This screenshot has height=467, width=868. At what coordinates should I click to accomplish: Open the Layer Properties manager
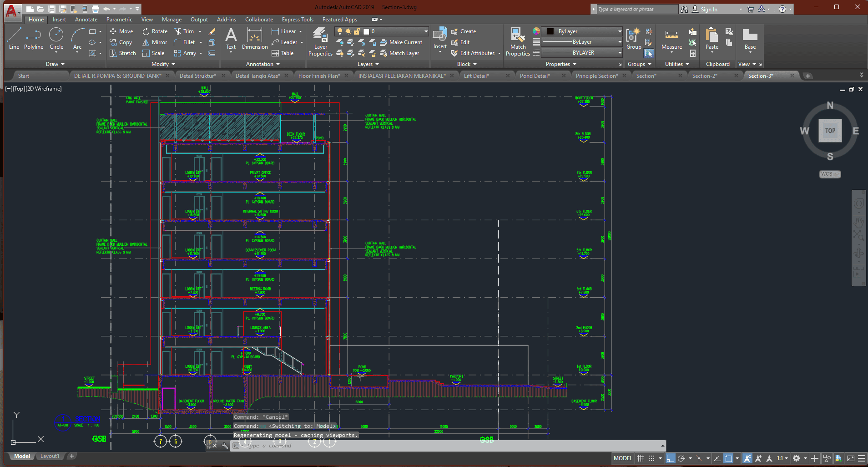(x=320, y=41)
